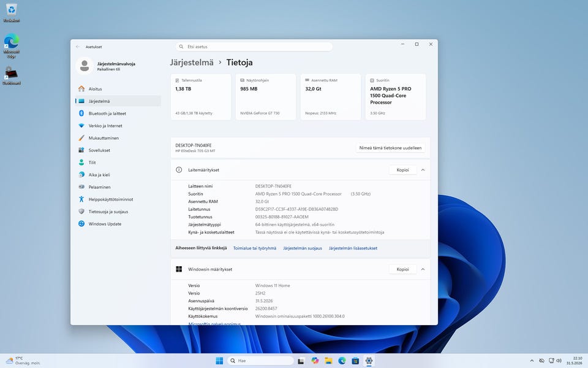Open File Explorer from taskbar

[x=328, y=361]
